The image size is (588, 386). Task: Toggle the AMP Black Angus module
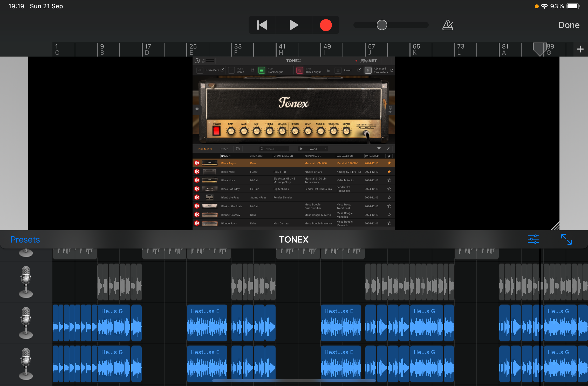(262, 70)
